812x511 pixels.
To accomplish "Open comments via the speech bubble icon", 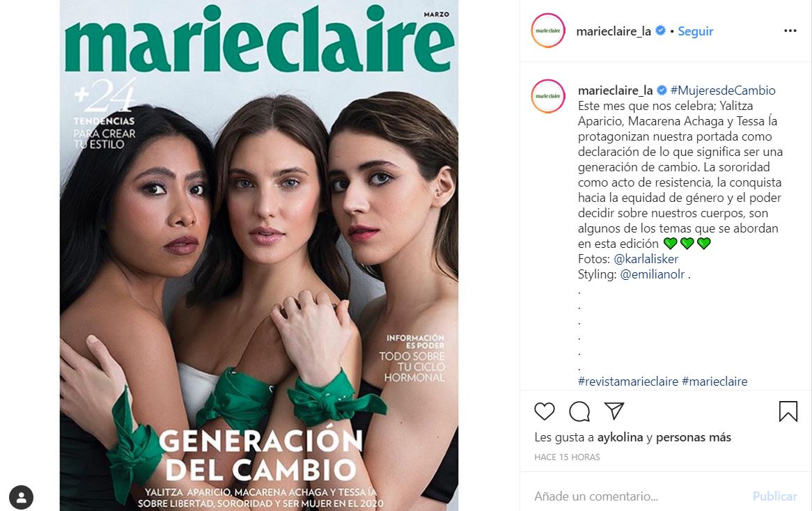I will (x=579, y=411).
